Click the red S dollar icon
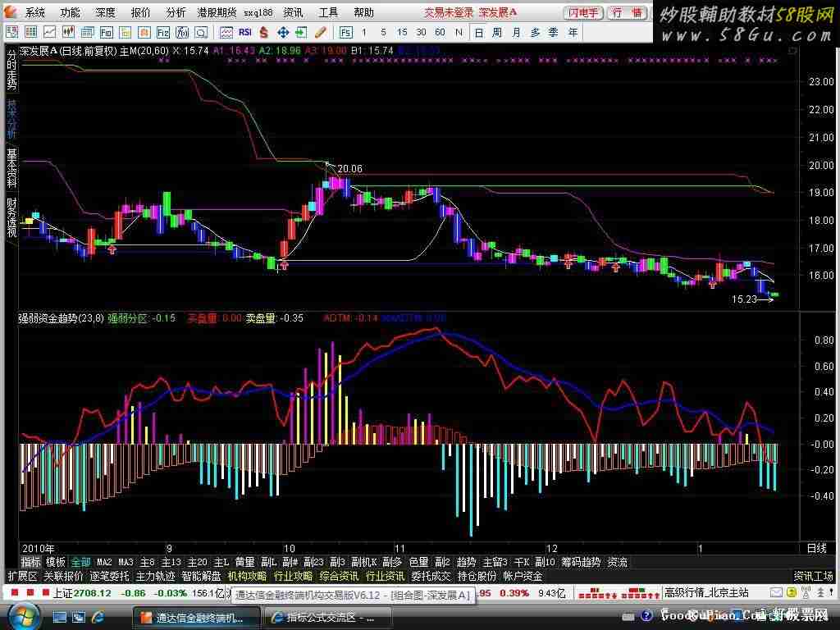Screen dimensions: 840x630 coord(264,32)
